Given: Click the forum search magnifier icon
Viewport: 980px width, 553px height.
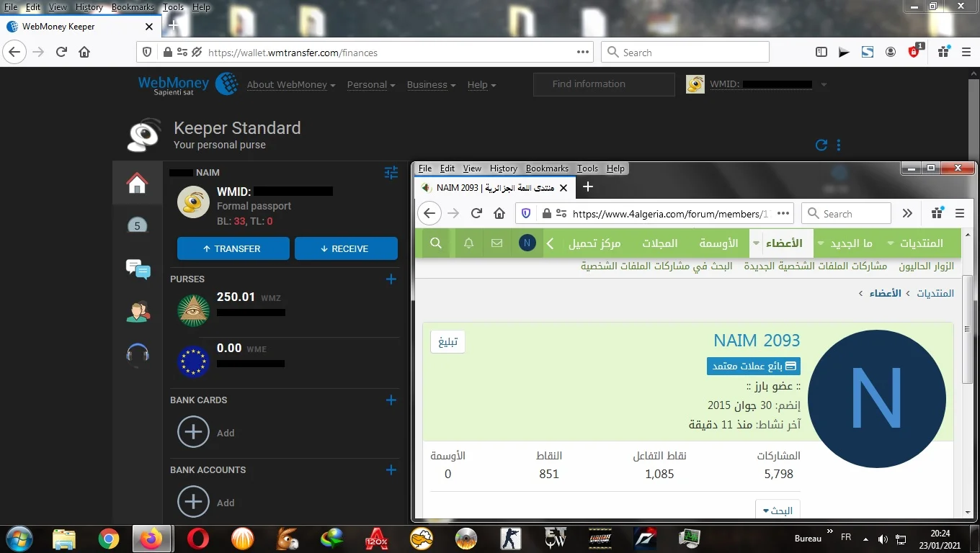Looking at the screenshot, I should (436, 243).
